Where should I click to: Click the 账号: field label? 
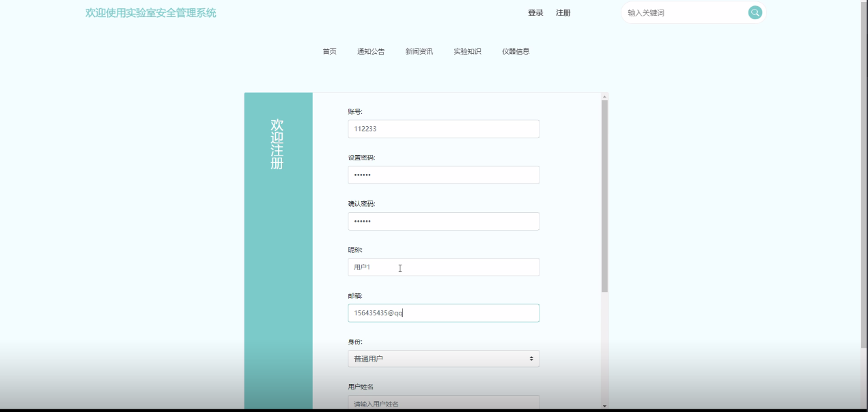355,111
